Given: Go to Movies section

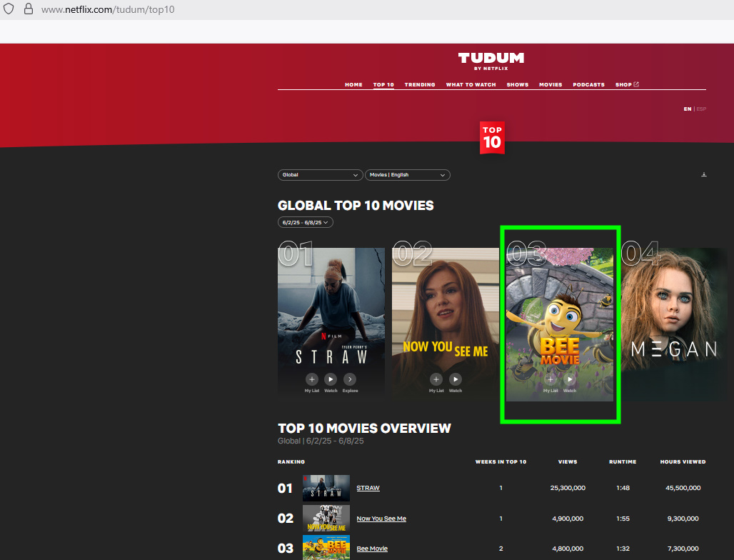Looking at the screenshot, I should [550, 85].
